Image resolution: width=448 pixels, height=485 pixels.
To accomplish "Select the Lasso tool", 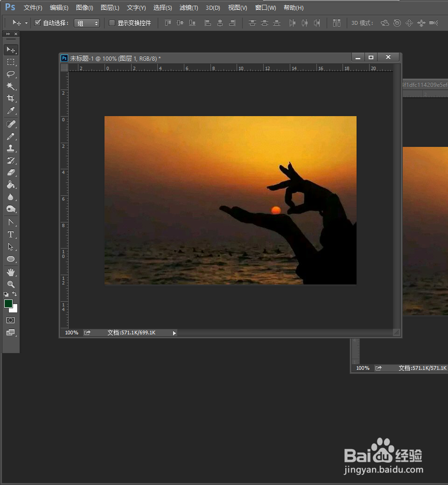I will click(11, 74).
